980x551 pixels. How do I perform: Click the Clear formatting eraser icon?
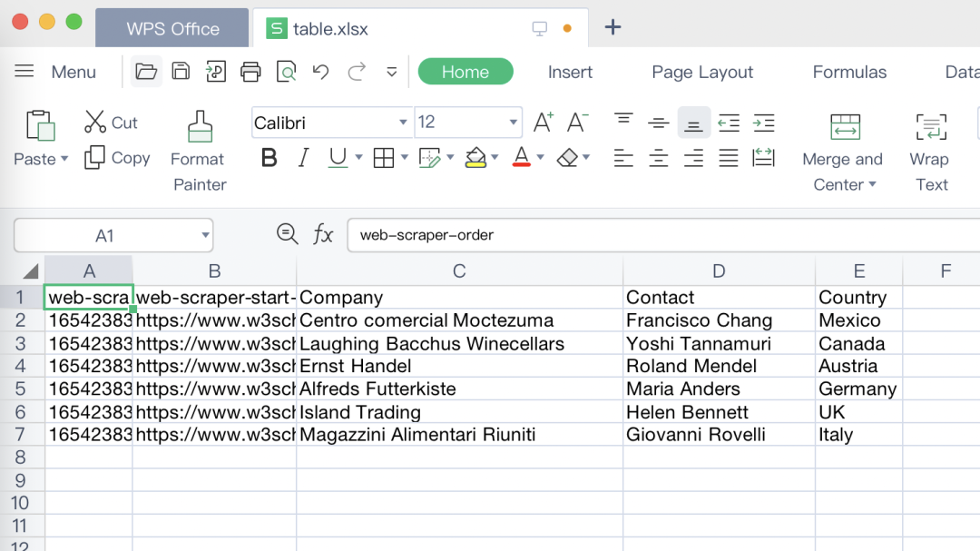[567, 158]
